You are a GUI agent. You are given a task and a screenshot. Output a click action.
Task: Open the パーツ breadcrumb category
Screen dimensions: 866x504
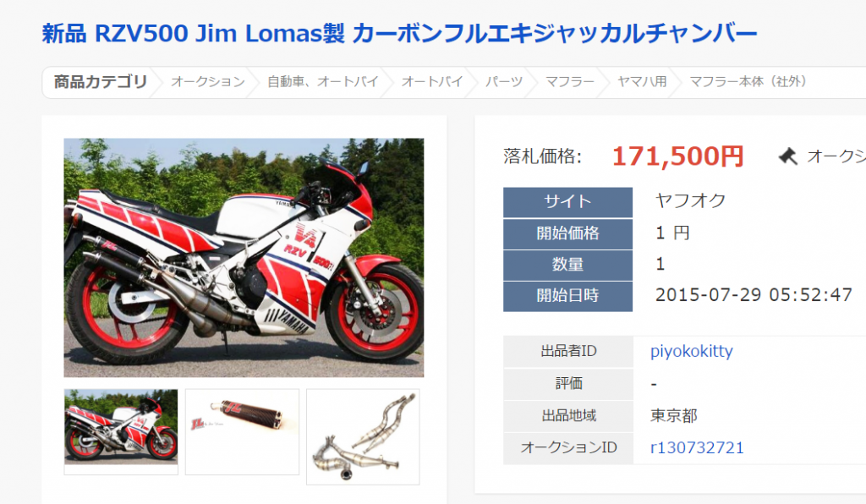504,82
